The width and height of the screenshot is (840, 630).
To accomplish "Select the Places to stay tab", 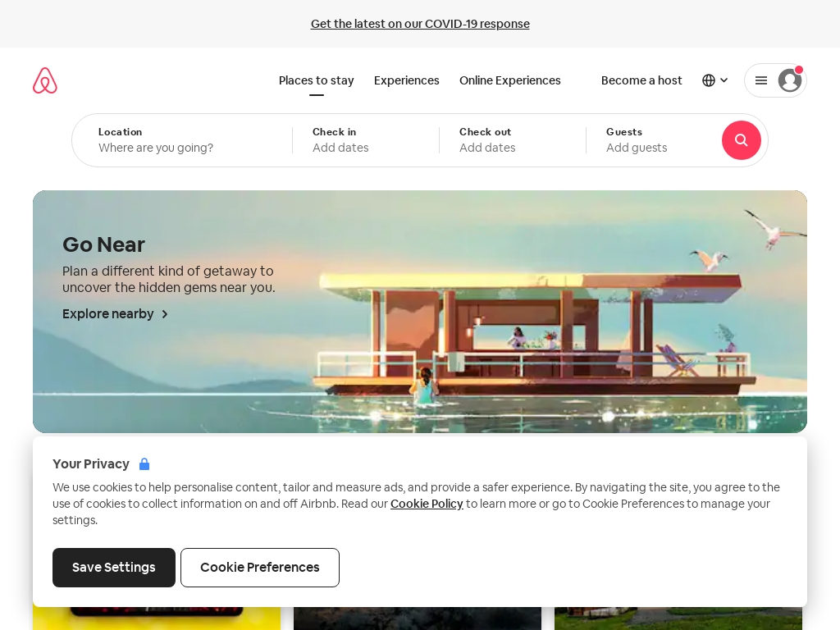I will point(316,80).
